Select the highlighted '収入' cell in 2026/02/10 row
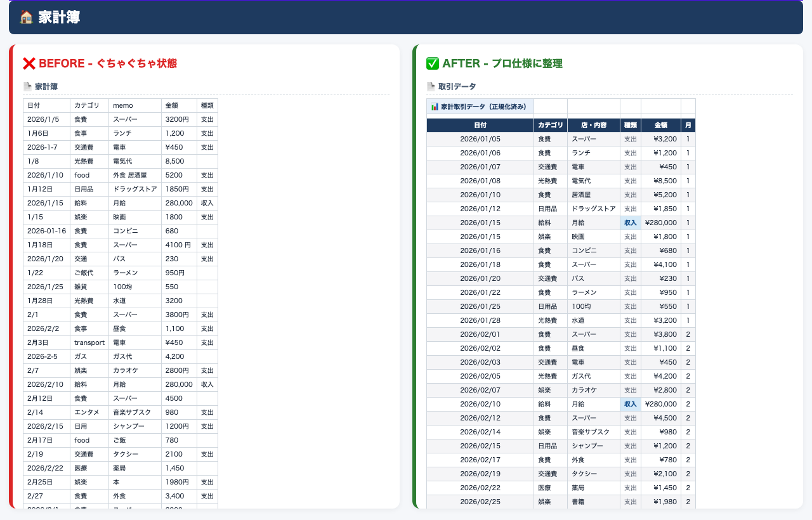The height and width of the screenshot is (520, 812). pos(631,404)
